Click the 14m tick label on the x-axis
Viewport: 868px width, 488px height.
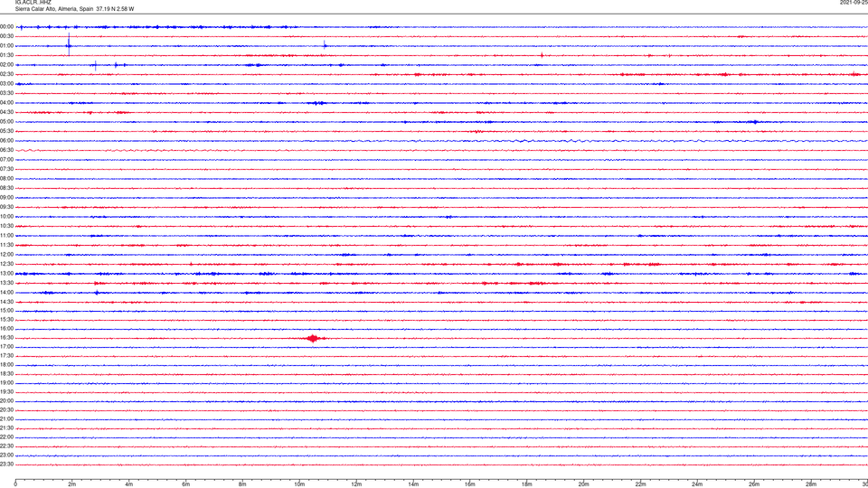pos(413,484)
